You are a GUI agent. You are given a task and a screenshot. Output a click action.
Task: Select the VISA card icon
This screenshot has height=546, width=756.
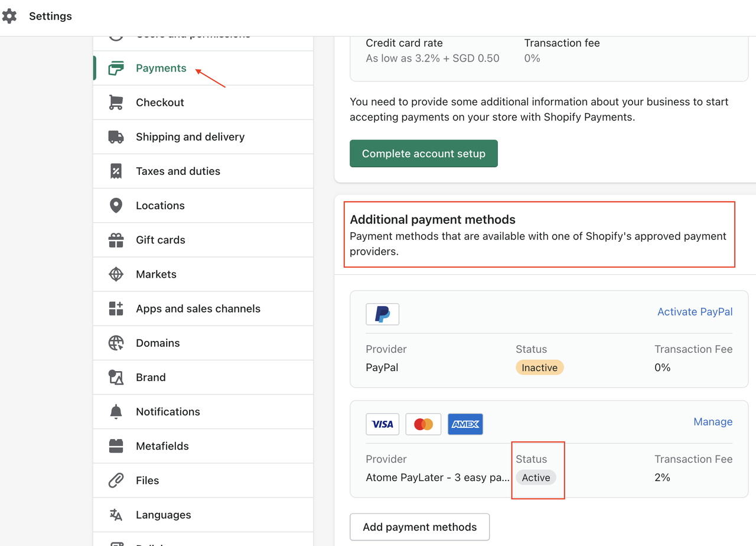pos(382,424)
